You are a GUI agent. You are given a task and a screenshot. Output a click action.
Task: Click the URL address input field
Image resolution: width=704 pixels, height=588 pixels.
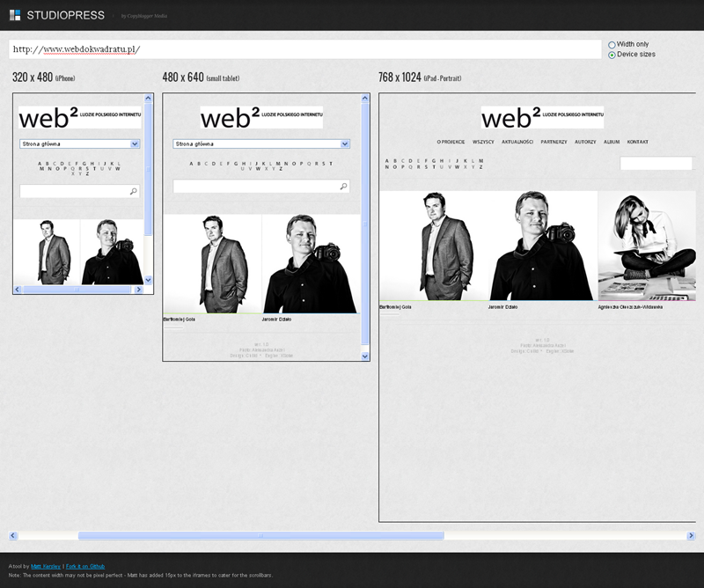click(x=304, y=49)
